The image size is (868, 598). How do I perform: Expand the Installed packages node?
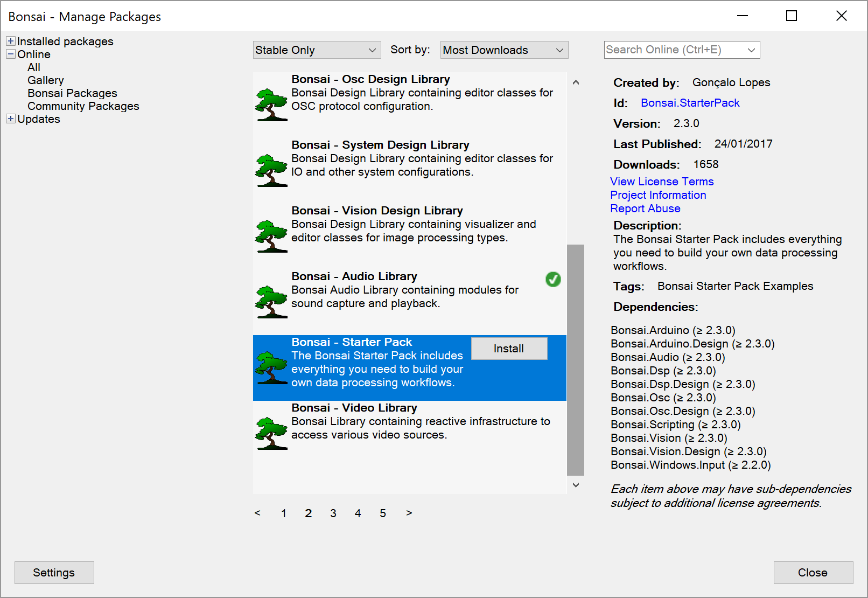coord(10,41)
